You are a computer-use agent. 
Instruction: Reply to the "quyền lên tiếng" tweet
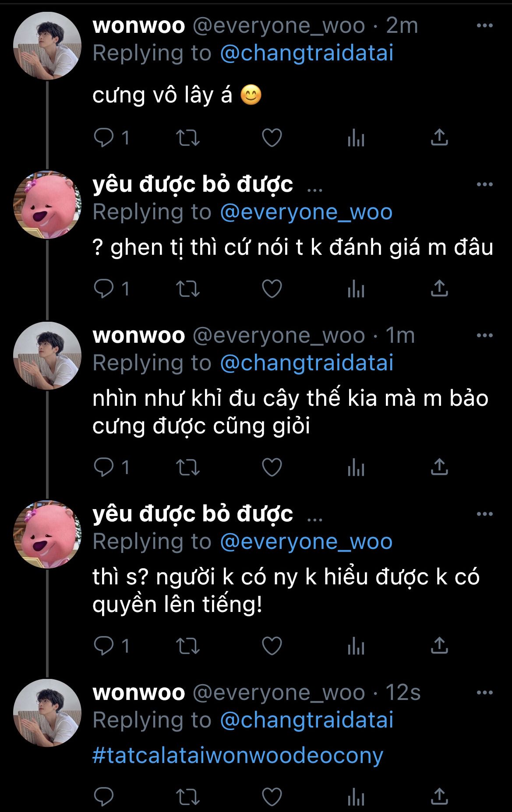point(104,646)
